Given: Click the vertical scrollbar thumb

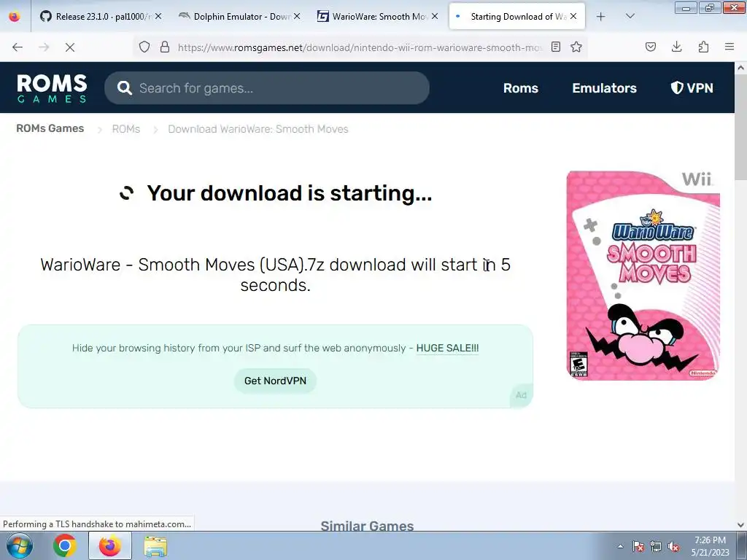Looking at the screenshot, I should click(741, 128).
